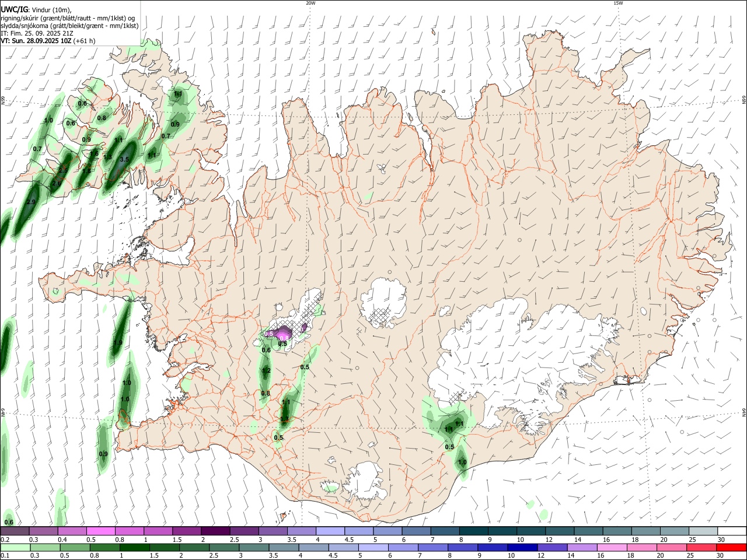Click the grey-teal 16 mm snow scale swatch
This screenshot has width=747, height=560.
pyautogui.click(x=617, y=531)
